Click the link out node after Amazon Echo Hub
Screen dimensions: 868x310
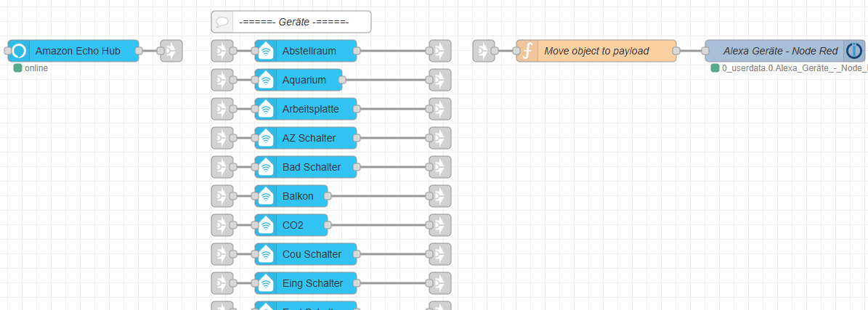tap(171, 51)
